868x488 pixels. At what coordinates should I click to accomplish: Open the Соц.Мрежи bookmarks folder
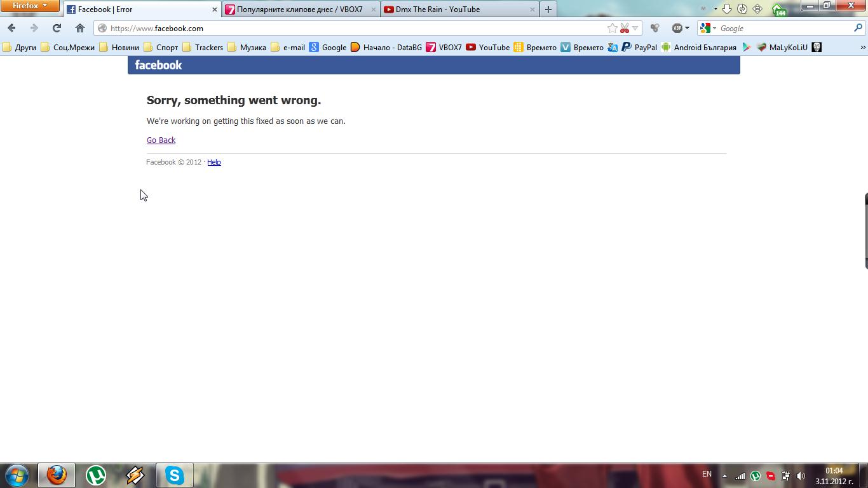67,47
